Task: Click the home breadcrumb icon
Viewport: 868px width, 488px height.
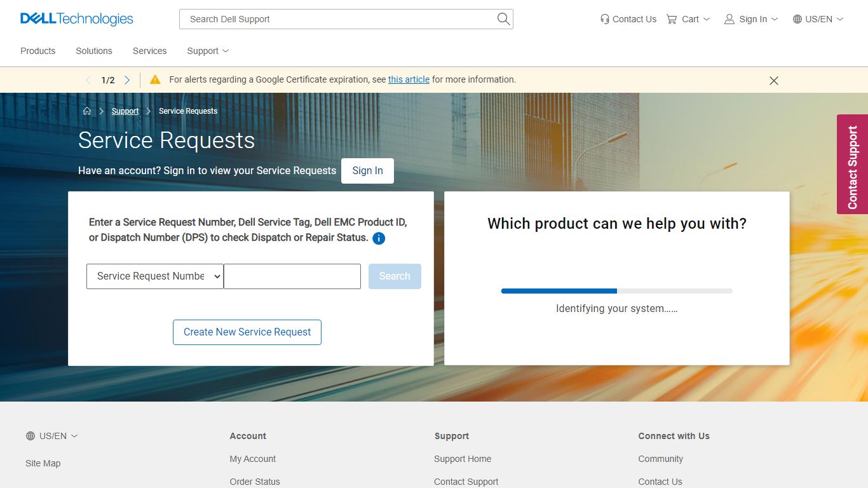Action: point(87,111)
